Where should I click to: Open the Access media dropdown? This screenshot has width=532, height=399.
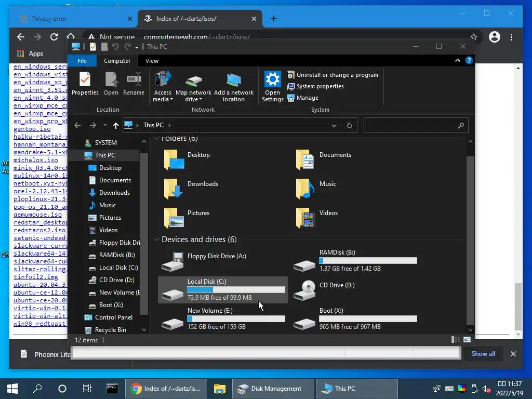[x=163, y=87]
